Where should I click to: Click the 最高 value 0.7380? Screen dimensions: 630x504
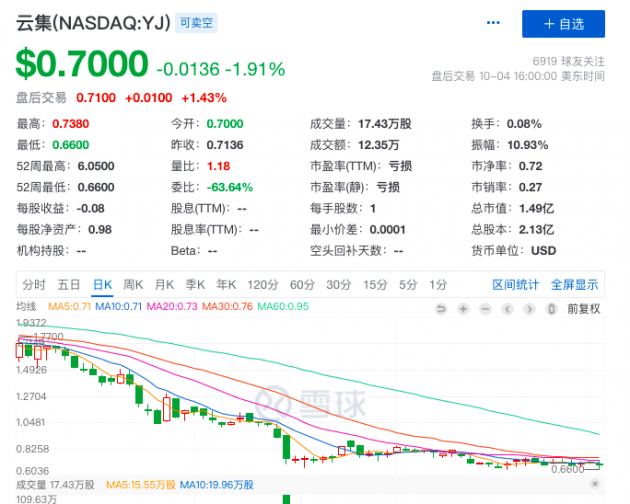point(71,124)
